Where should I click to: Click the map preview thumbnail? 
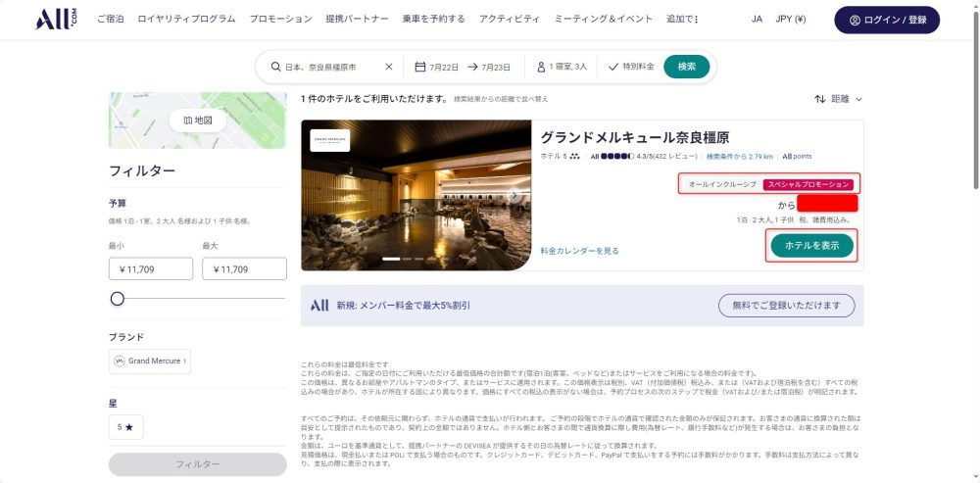198,121
